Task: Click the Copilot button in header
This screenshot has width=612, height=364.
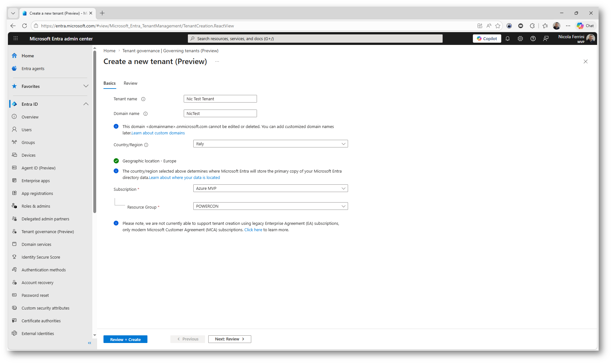Action: [x=487, y=39]
